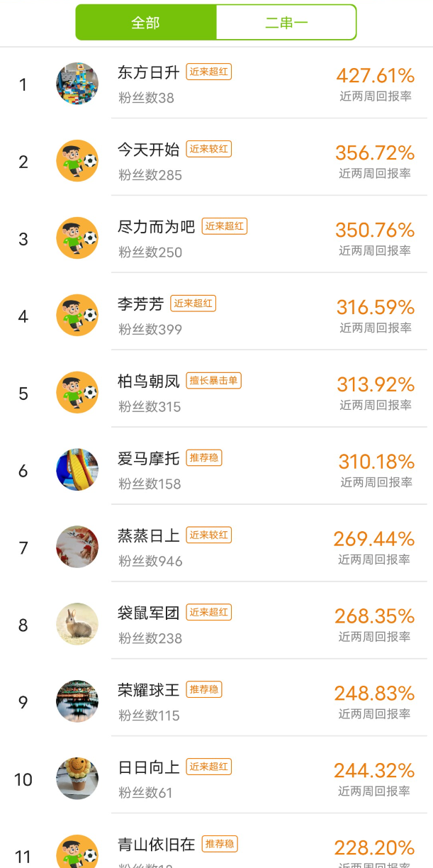Tap the 擅长暴击单 tag on 柏鸟朝凤
433x868 pixels.
pos(214,381)
